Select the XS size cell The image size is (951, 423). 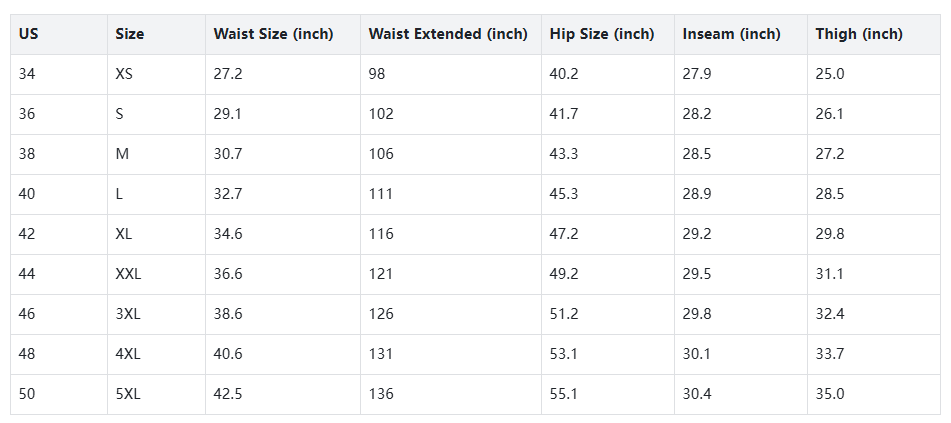tap(125, 74)
